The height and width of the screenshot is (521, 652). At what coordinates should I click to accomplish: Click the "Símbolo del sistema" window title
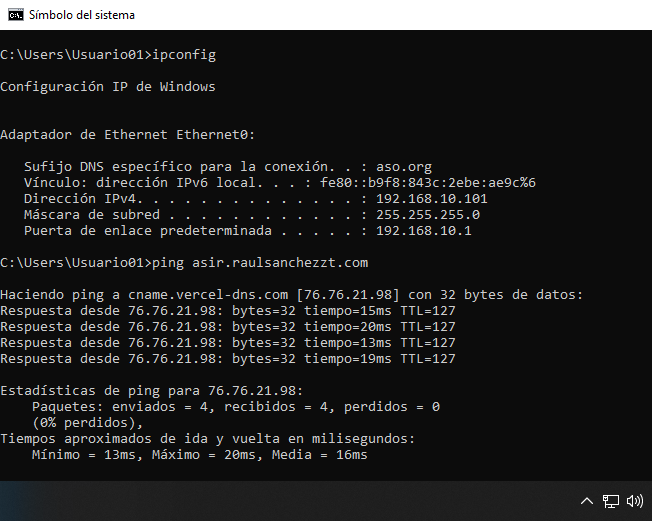(x=82, y=15)
